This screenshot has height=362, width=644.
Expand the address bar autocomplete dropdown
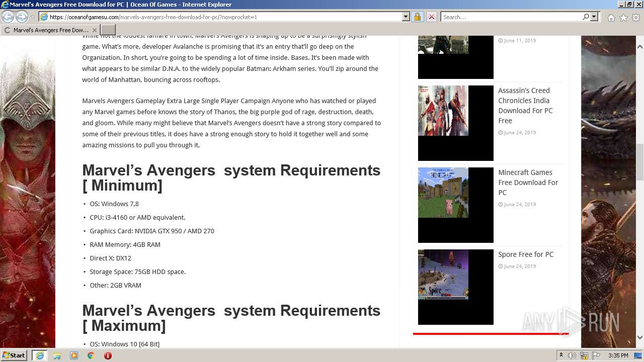pyautogui.click(x=406, y=17)
